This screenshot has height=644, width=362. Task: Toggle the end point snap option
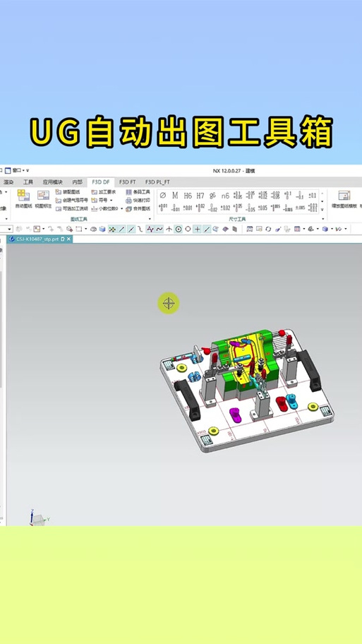[x=122, y=229]
